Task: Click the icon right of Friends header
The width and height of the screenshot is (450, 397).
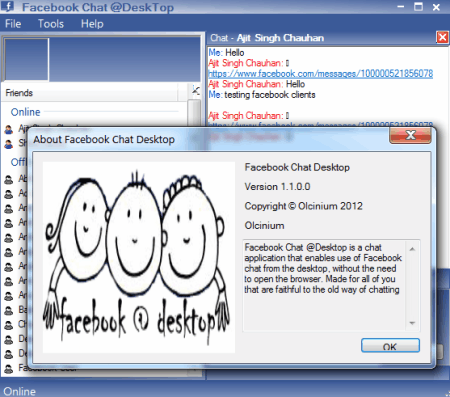Action: (196, 91)
